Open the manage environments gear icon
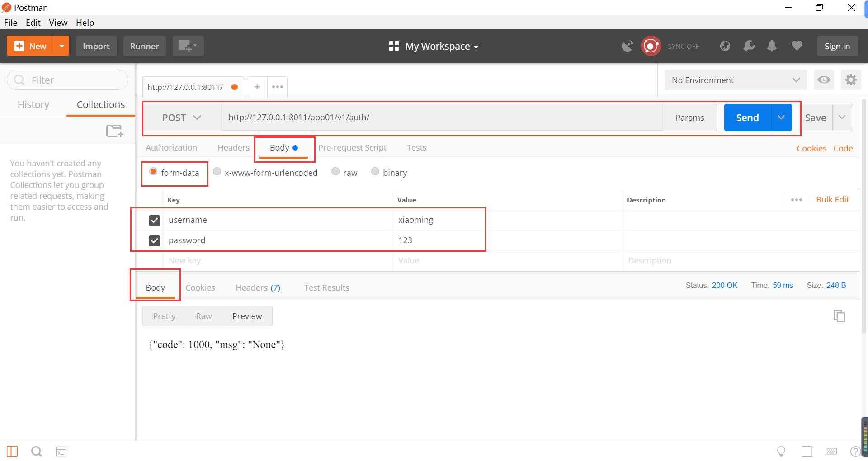The width and height of the screenshot is (868, 461). pyautogui.click(x=851, y=80)
